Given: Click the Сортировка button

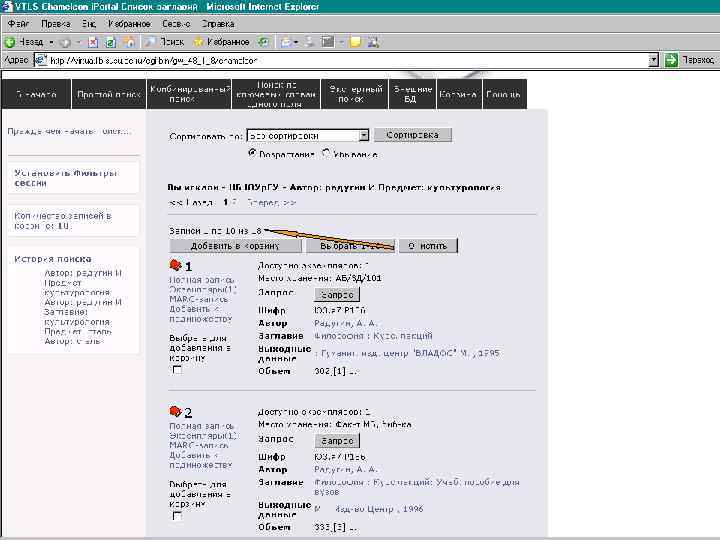Looking at the screenshot, I should coord(412,135).
